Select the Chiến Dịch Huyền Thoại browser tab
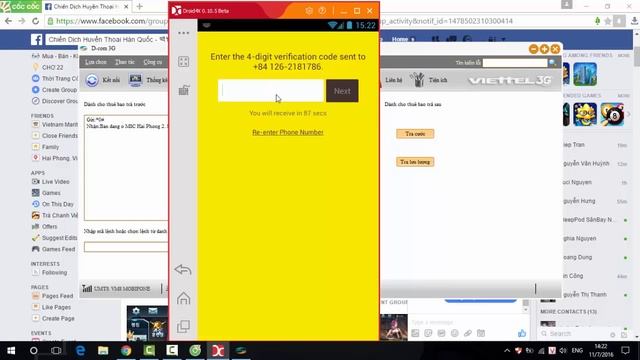The height and width of the screenshot is (360, 640). coord(86,7)
